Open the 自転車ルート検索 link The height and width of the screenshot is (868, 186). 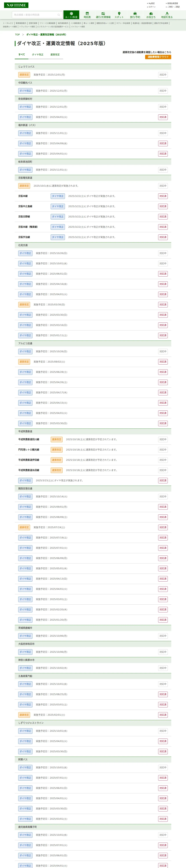[x=10, y=27]
